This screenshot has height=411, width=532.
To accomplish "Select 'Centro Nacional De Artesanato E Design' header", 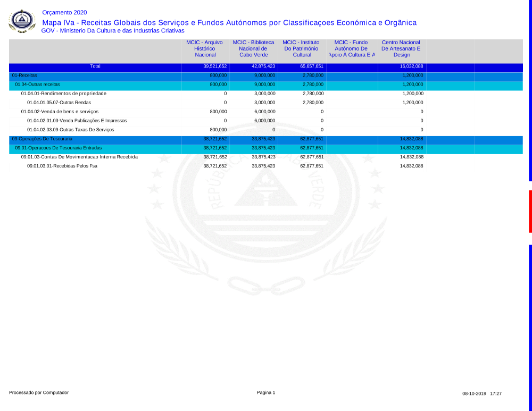I will coord(401,48).
